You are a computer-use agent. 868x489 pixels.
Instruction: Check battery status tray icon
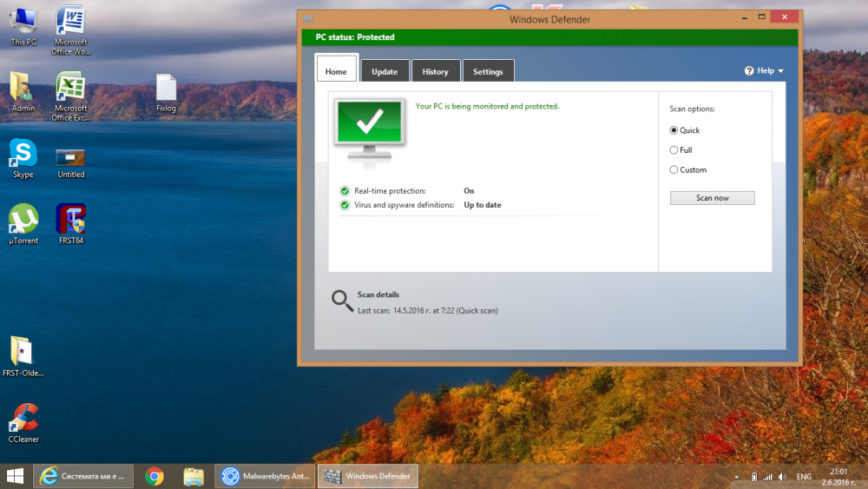(x=754, y=477)
